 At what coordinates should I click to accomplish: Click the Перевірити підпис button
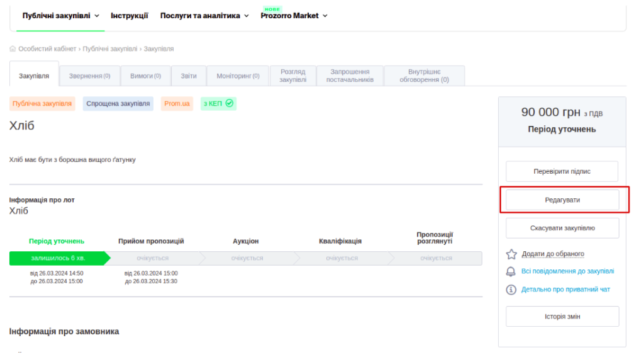point(562,171)
